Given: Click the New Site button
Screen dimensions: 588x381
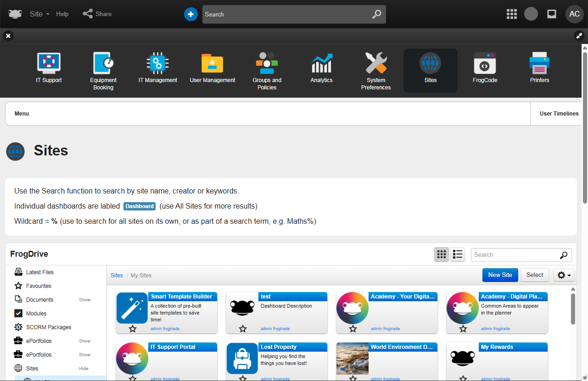Looking at the screenshot, I should [500, 275].
